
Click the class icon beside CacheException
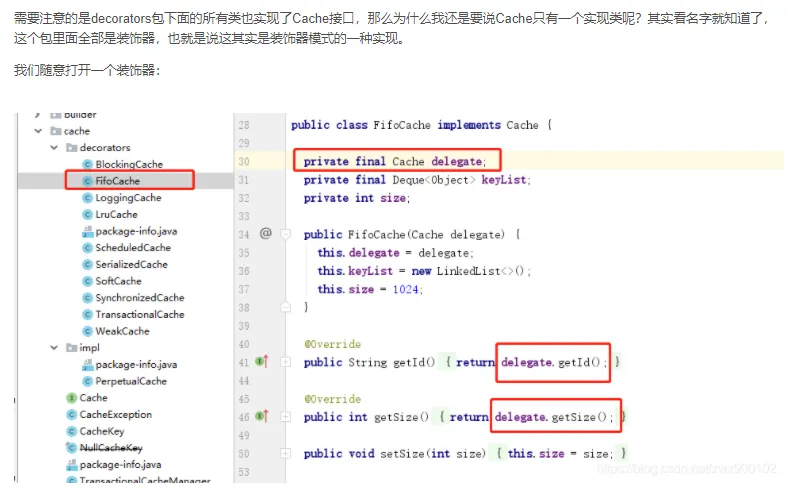pos(72,414)
